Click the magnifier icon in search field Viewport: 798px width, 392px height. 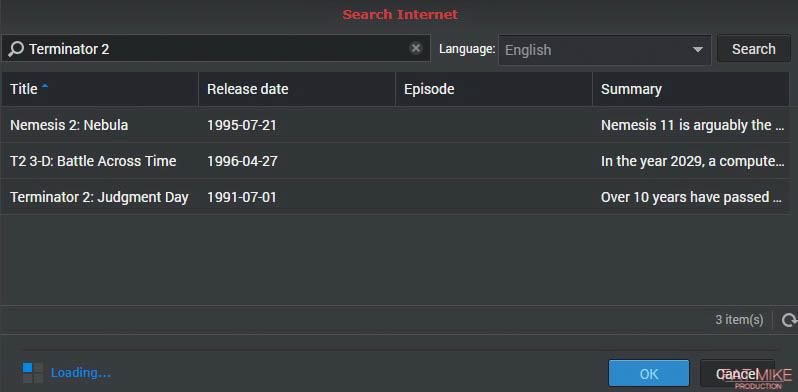16,49
